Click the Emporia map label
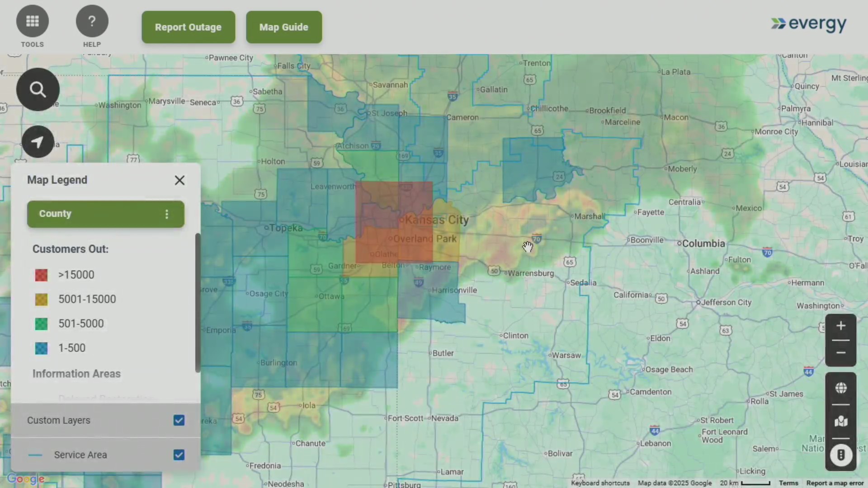 tap(221, 330)
